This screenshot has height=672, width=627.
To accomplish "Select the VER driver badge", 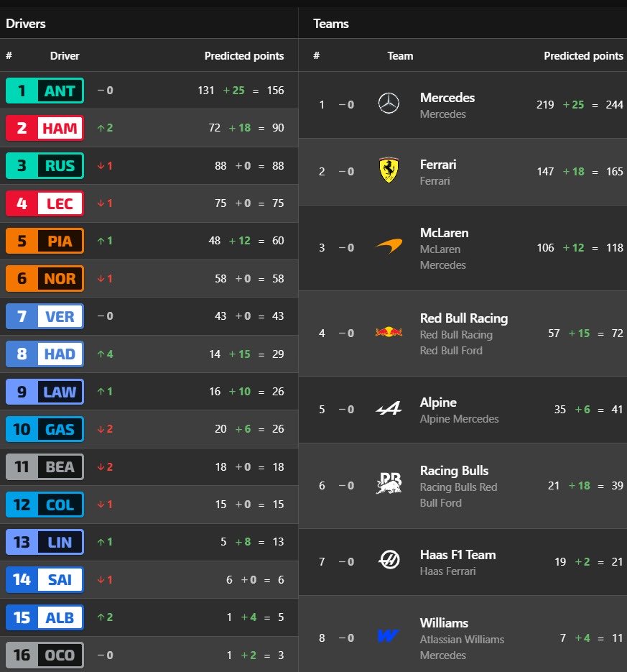I will pyautogui.click(x=45, y=316).
